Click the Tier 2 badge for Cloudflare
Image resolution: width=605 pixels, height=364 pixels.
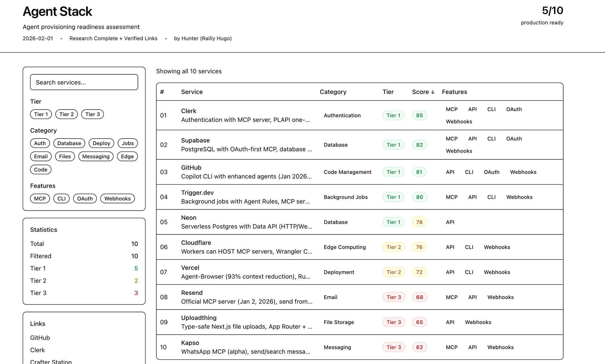click(394, 247)
